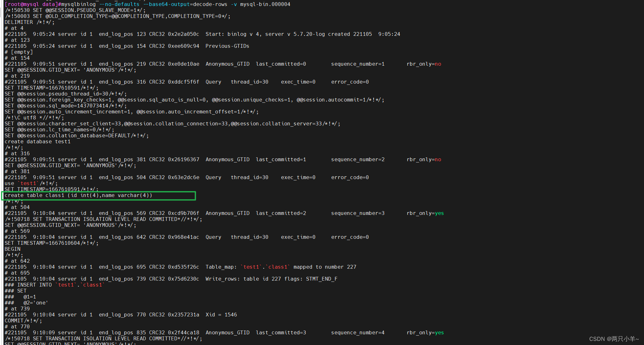
Task: Click the '# at 504' line
Action: [x=17, y=207]
